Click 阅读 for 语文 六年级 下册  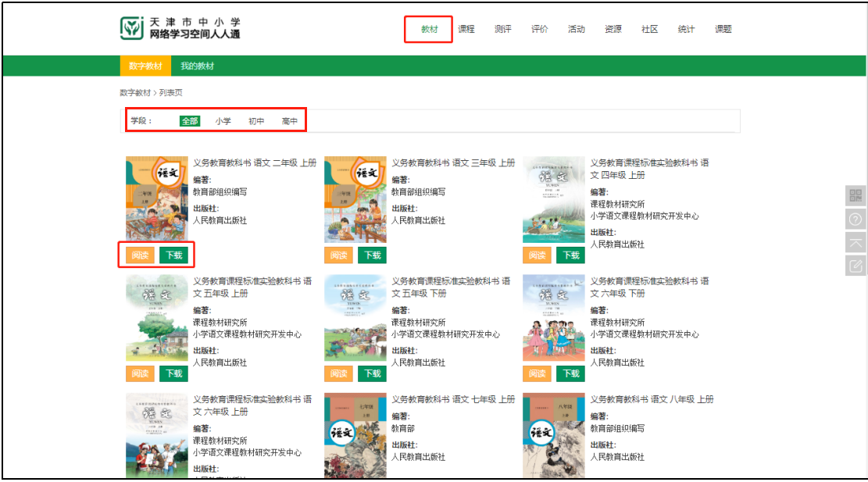click(x=537, y=373)
